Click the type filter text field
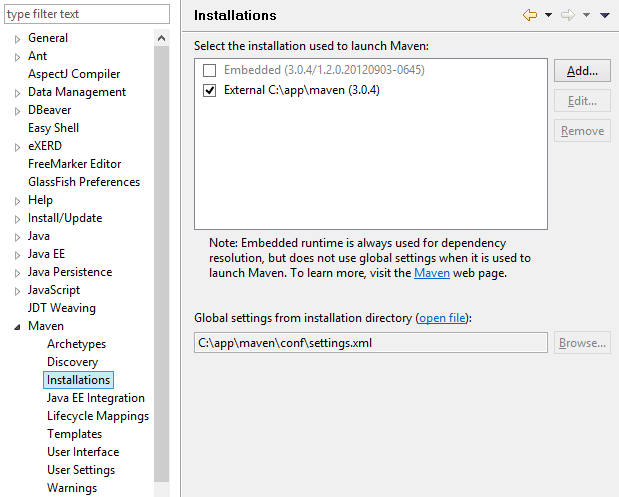The image size is (619, 497). pos(87,14)
